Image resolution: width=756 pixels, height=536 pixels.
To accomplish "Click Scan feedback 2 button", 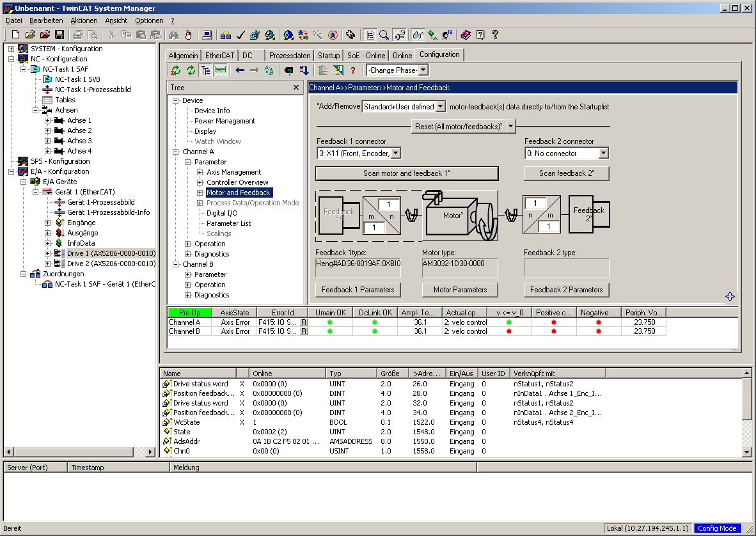I will [x=567, y=173].
